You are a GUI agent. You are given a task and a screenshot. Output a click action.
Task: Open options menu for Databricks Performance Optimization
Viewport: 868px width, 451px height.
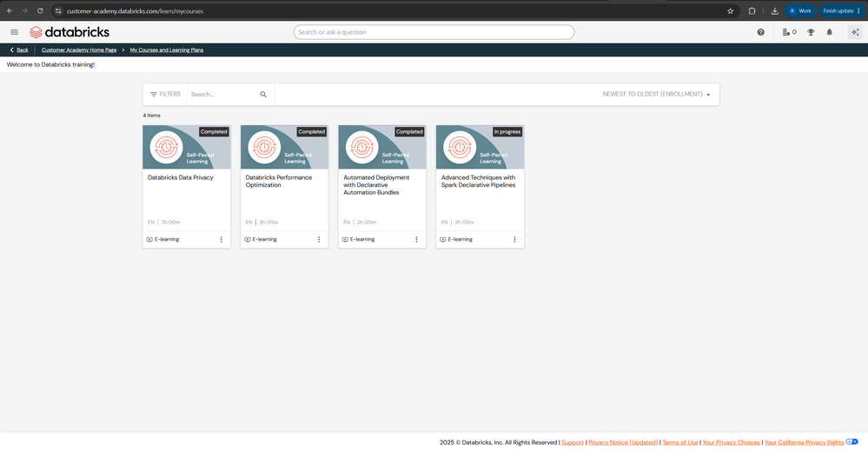[x=319, y=240]
